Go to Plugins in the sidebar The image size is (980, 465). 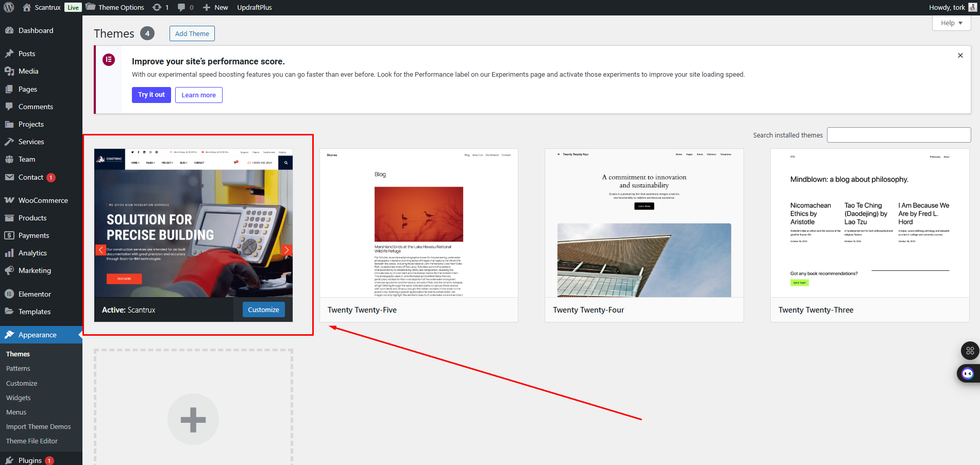[30, 460]
